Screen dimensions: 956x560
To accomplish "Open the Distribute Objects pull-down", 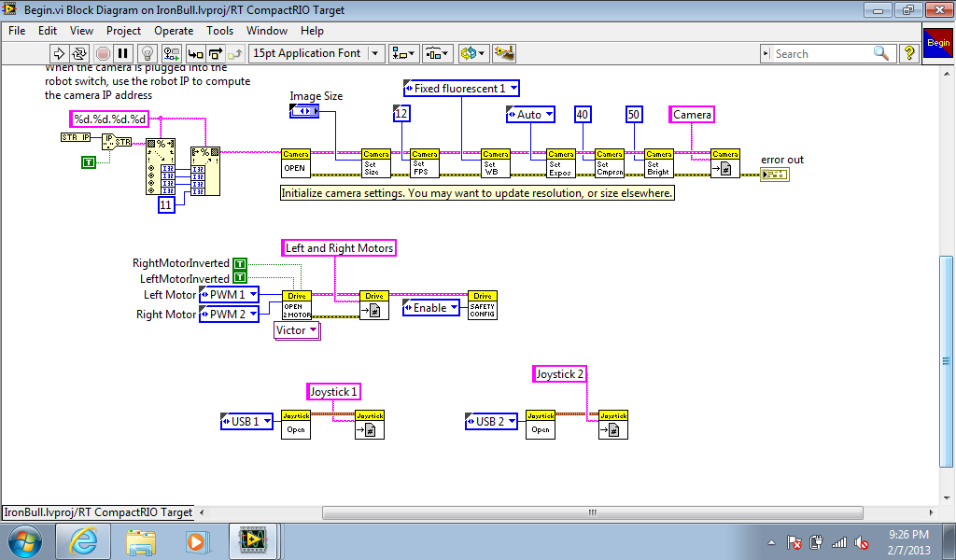I will point(437,53).
